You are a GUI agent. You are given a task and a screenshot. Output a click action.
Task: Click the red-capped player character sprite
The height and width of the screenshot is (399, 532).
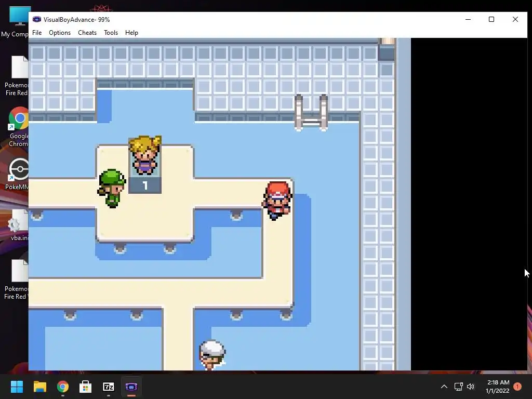point(277,201)
